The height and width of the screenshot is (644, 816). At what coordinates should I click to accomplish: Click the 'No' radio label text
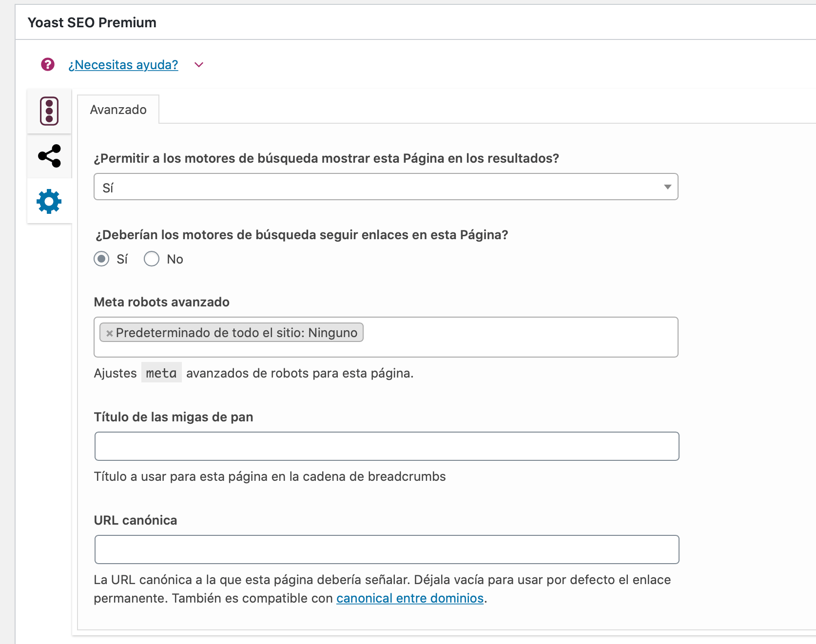[x=175, y=259]
